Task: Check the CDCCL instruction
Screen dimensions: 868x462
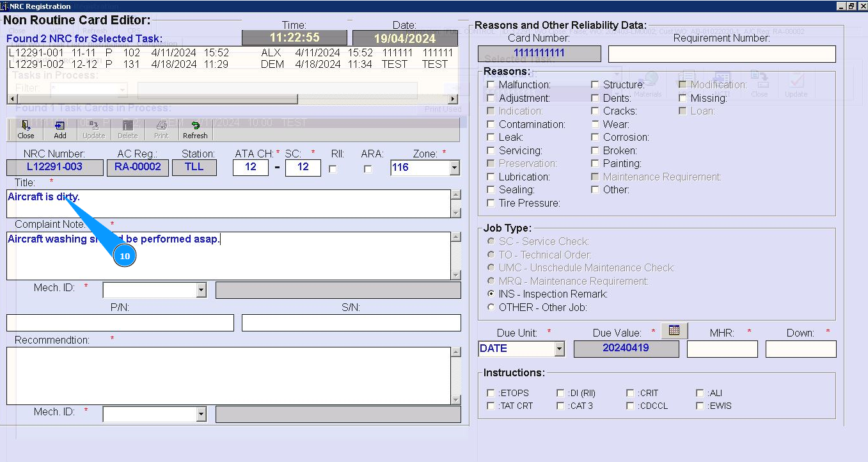Action: pos(630,406)
